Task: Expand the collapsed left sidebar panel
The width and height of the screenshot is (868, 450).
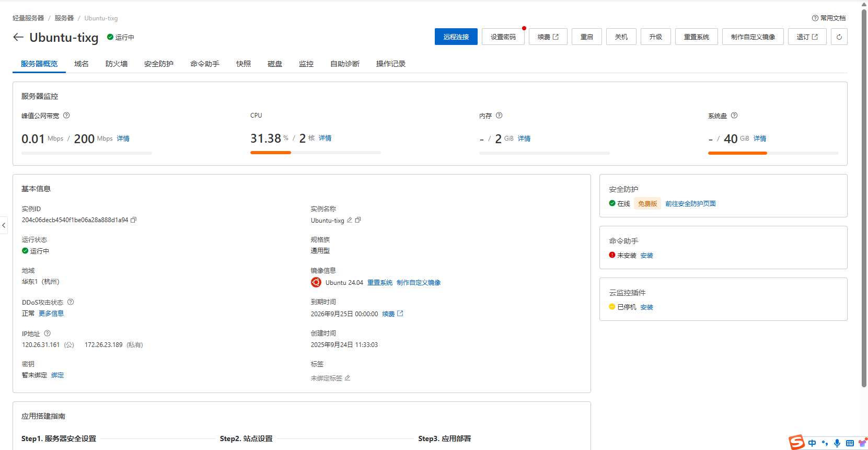Action: pyautogui.click(x=4, y=225)
